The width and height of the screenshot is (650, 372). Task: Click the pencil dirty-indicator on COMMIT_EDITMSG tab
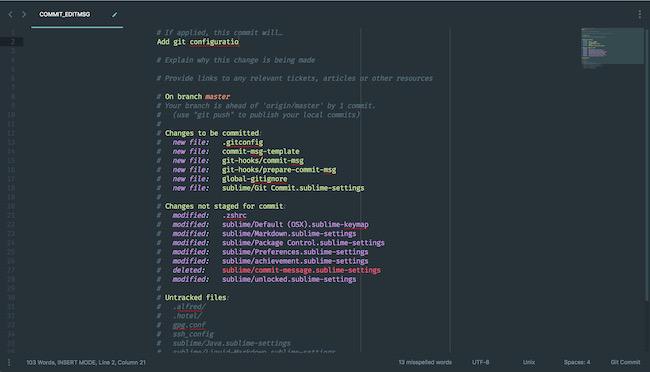coord(114,15)
